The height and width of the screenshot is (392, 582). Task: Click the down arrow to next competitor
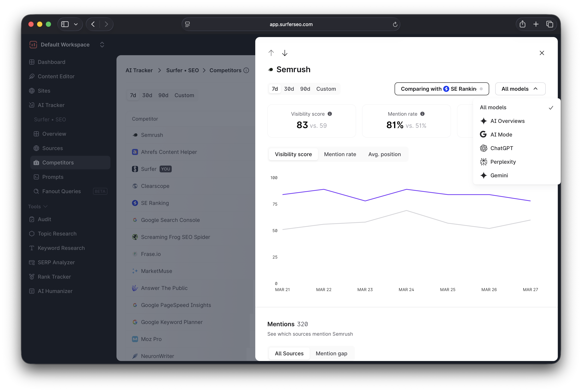[285, 53]
